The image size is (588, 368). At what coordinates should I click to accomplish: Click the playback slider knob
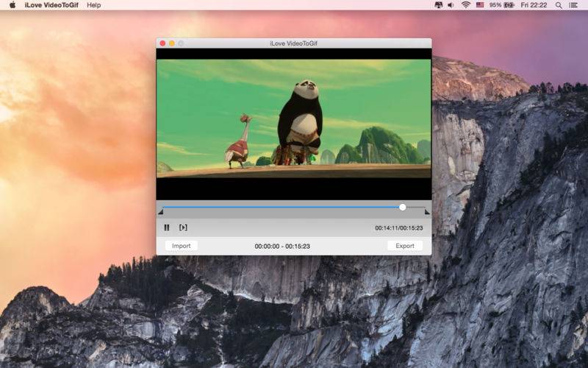402,207
